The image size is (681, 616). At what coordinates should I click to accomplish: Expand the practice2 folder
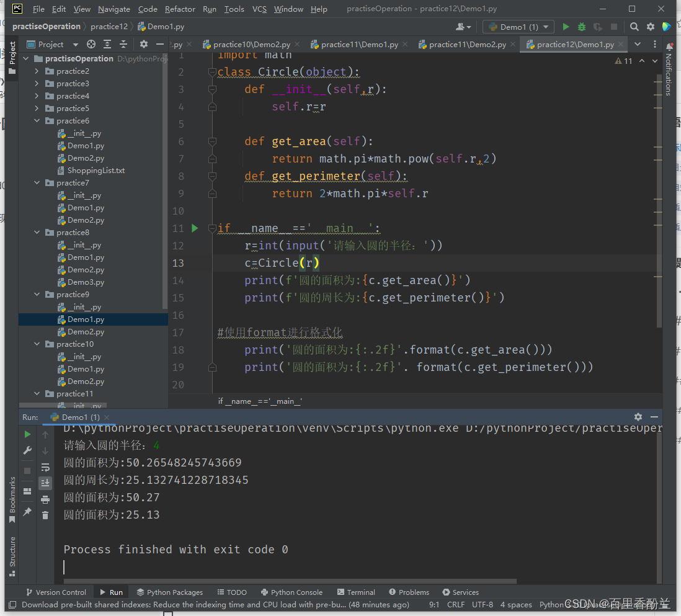pos(37,71)
